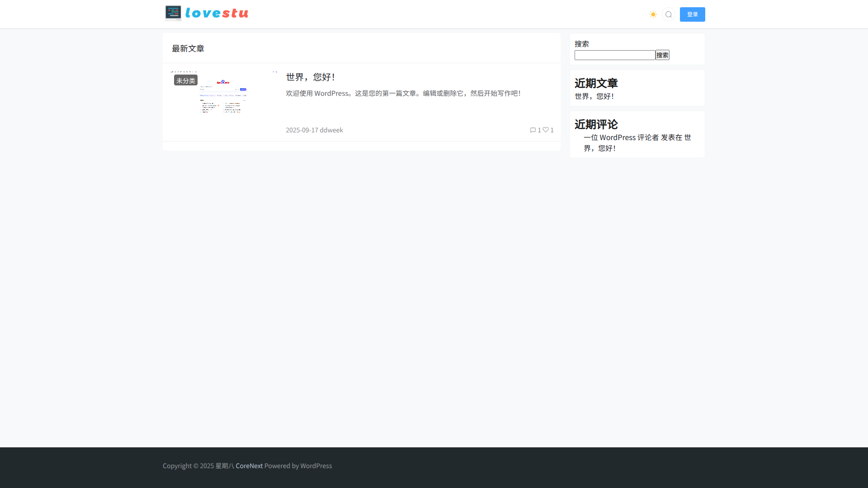
Task: Click the ddweek author name
Action: [x=331, y=130]
